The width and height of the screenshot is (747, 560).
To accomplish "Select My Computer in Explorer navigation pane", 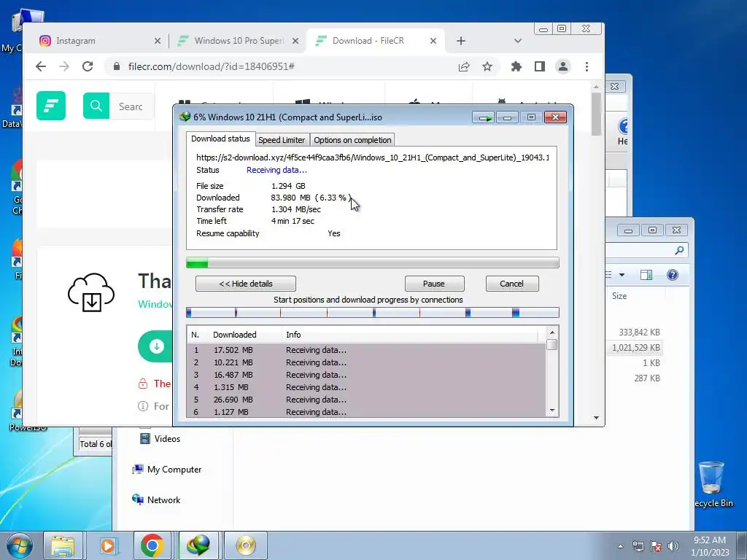I will [x=167, y=470].
